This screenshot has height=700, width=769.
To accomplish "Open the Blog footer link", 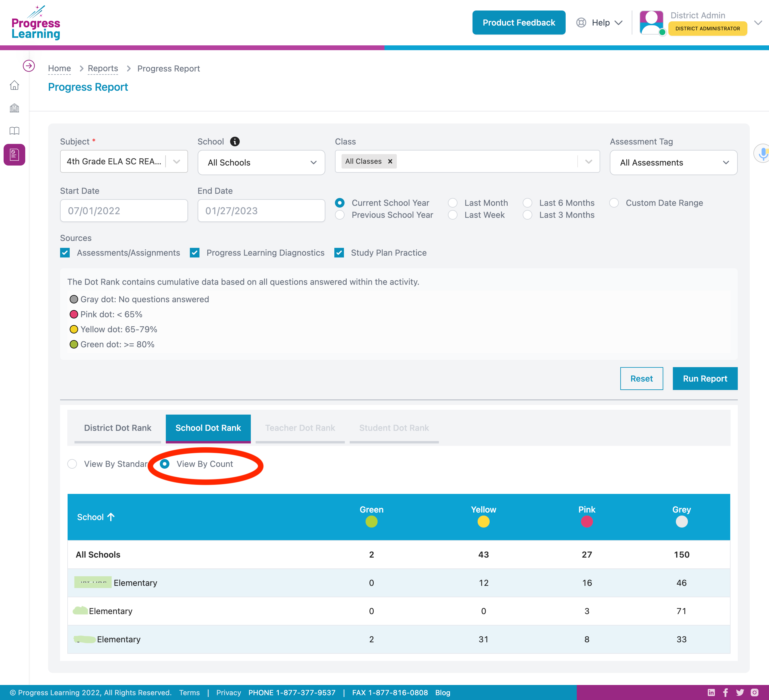I will click(442, 692).
